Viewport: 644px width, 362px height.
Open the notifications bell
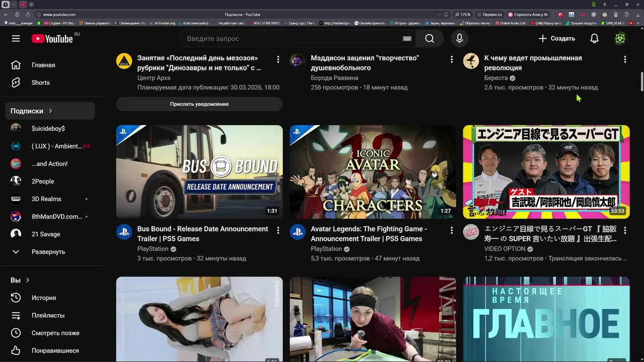(x=594, y=39)
